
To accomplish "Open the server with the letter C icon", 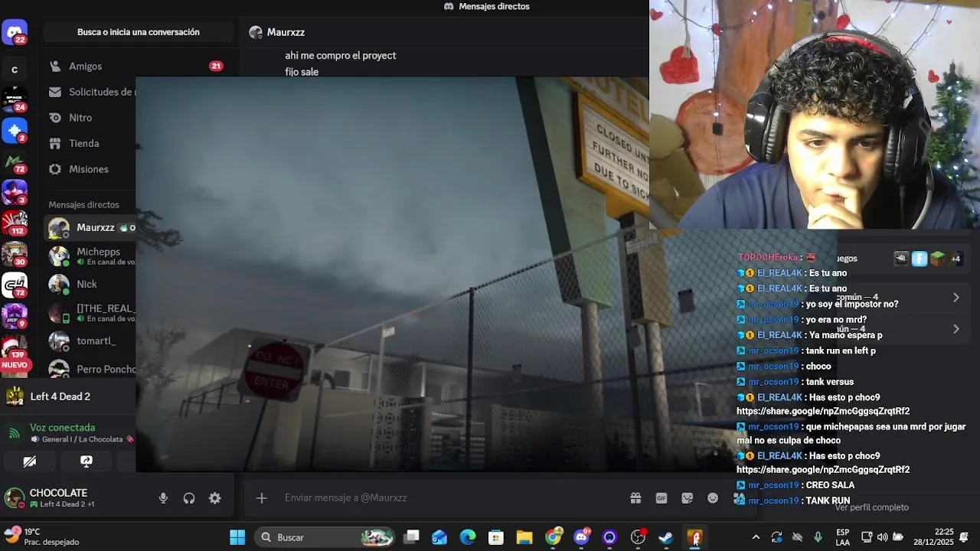I will click(x=15, y=70).
